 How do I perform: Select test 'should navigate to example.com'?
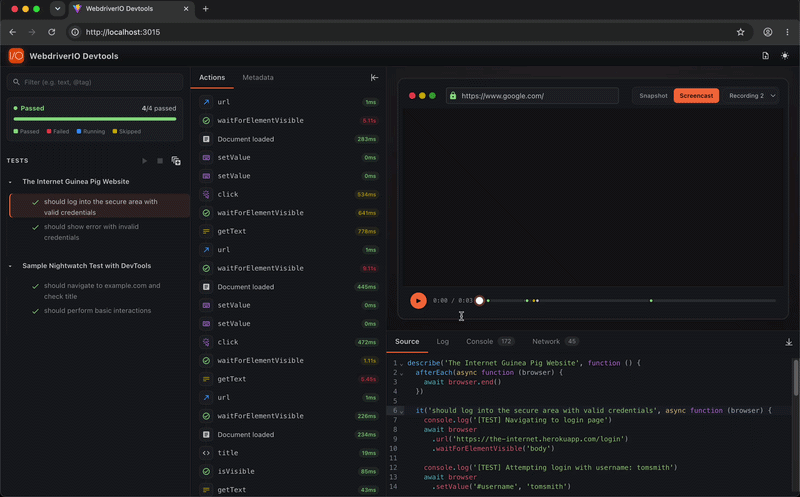point(99,291)
